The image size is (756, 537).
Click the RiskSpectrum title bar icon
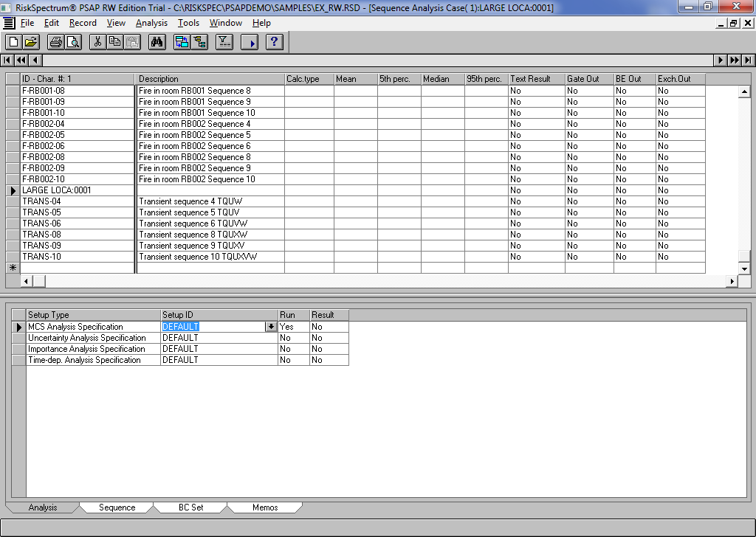pos(6,7)
